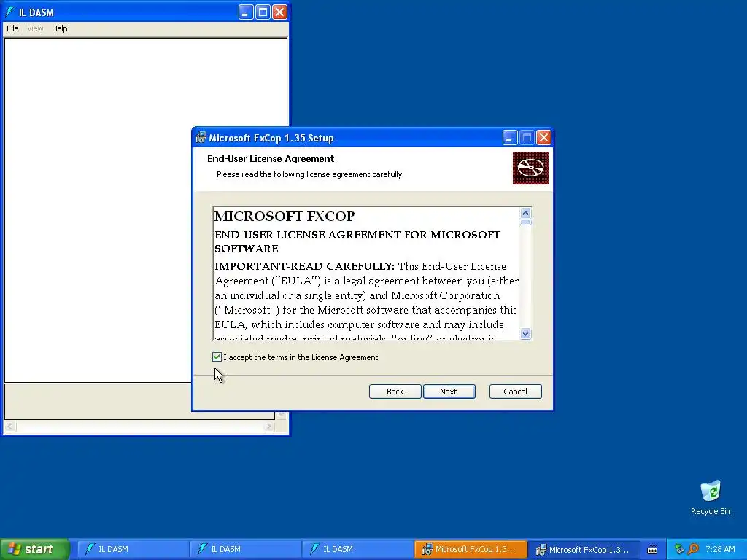Image resolution: width=747 pixels, height=560 pixels.
Task: Click the MICROSOFT FXCOP heading in license
Action: 285,216
